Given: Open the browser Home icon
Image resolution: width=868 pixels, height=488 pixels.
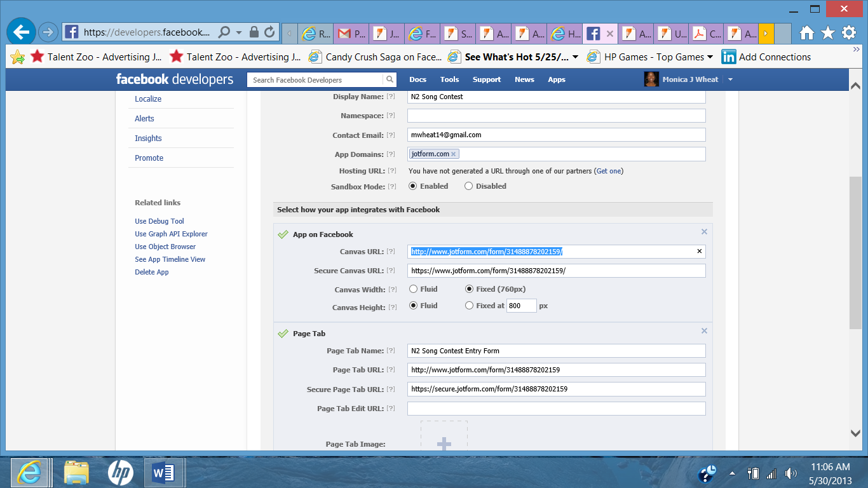Looking at the screenshot, I should [807, 32].
